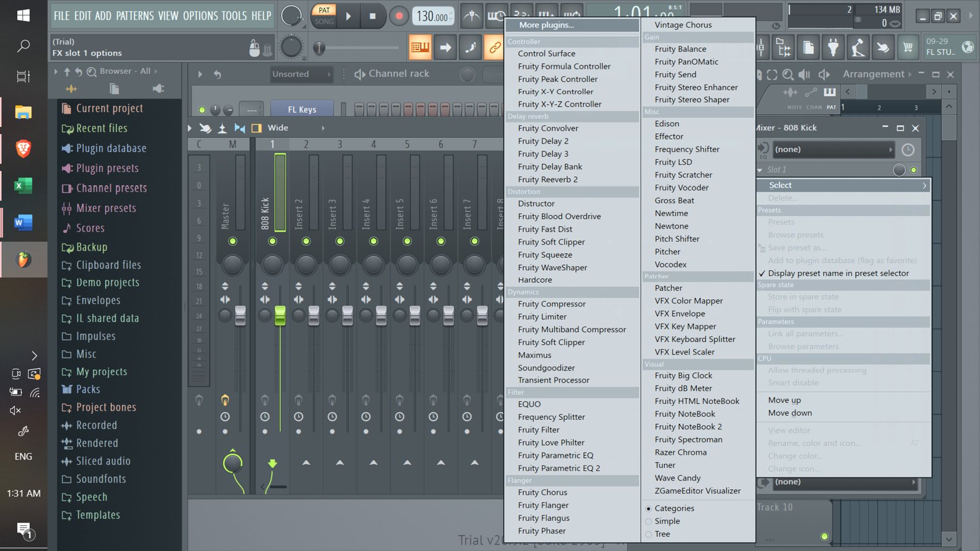Open the PATTERNS menu
980x551 pixels.
(134, 16)
